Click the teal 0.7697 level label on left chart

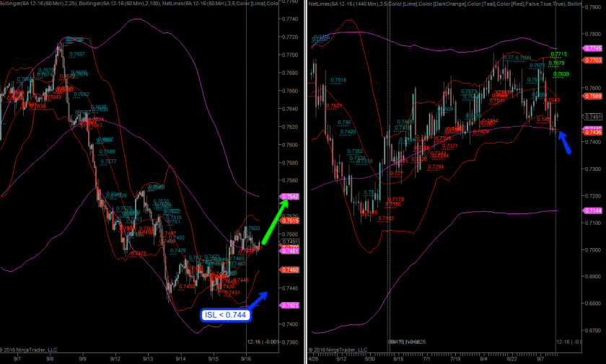[x=77, y=54]
